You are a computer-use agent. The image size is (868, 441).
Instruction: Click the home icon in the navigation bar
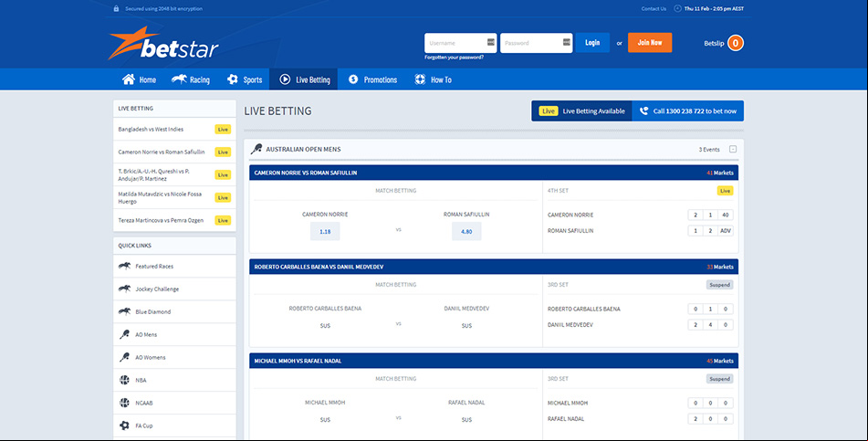pos(129,79)
